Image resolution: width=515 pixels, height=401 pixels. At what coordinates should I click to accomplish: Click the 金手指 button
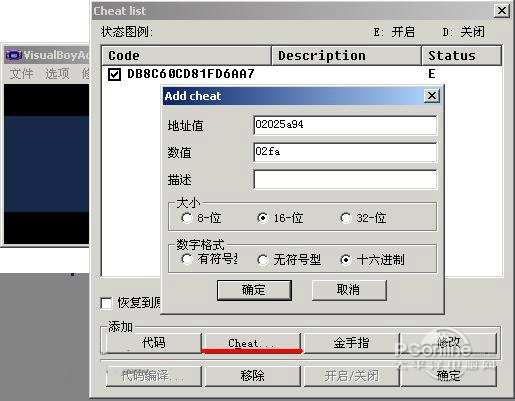(x=352, y=343)
